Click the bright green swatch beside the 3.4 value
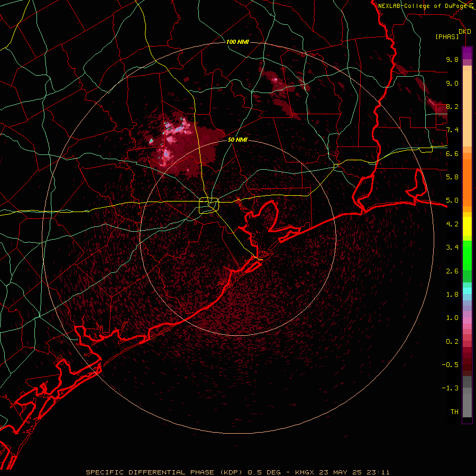The width and height of the screenshot is (476, 476). tap(467, 255)
